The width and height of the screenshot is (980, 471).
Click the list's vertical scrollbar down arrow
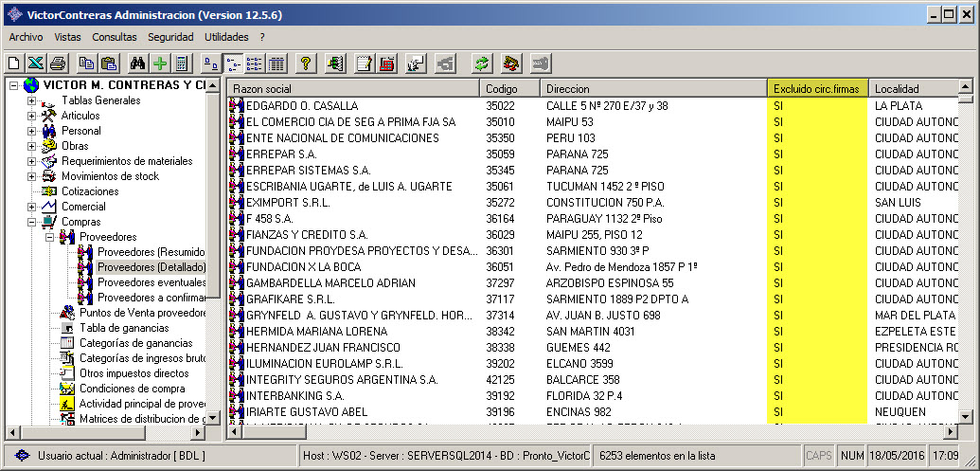(965, 416)
